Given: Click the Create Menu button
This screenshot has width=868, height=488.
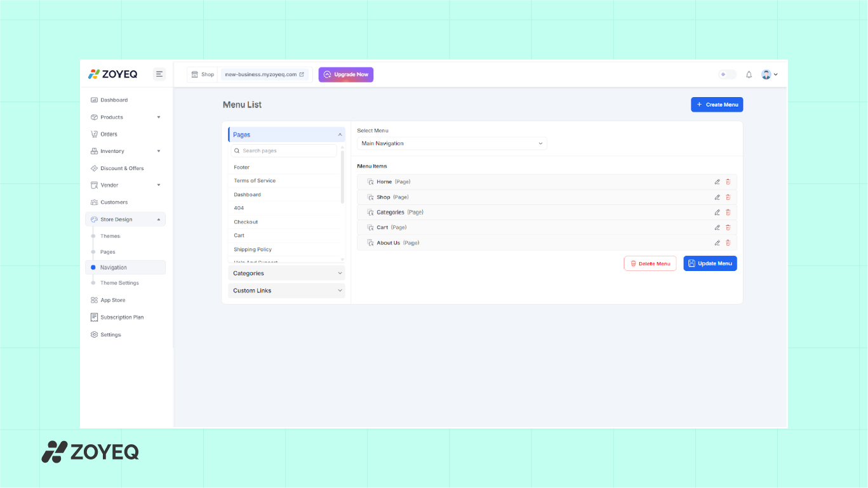Looking at the screenshot, I should [x=716, y=105].
